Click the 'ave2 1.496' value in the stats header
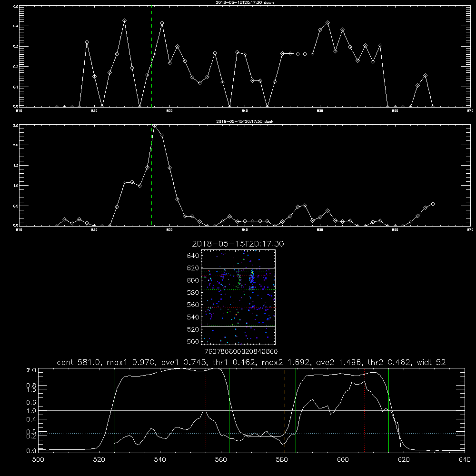This screenshot has height=476, width=476. click(x=339, y=362)
